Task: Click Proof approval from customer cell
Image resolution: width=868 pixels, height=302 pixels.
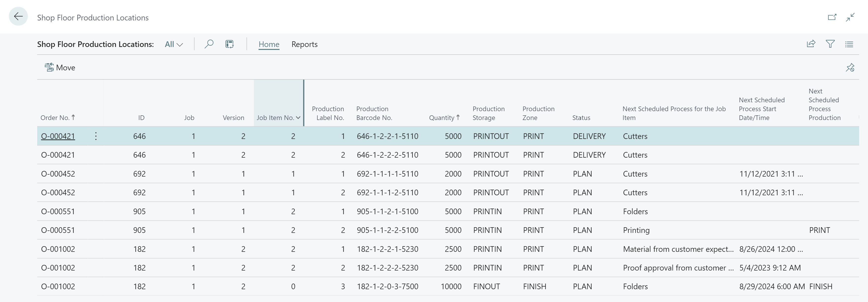Action: (678, 268)
